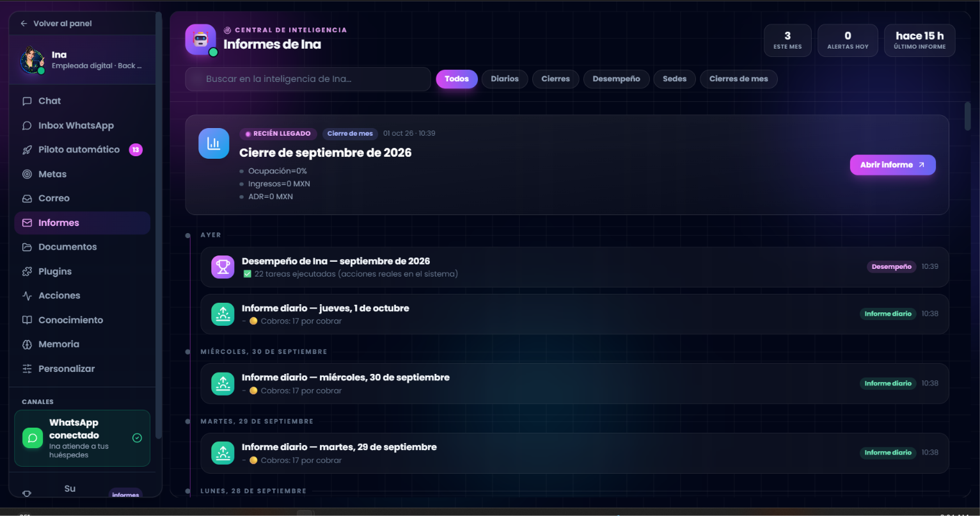Open the Chat sidebar icon
This screenshot has width=980, height=516.
[27, 101]
